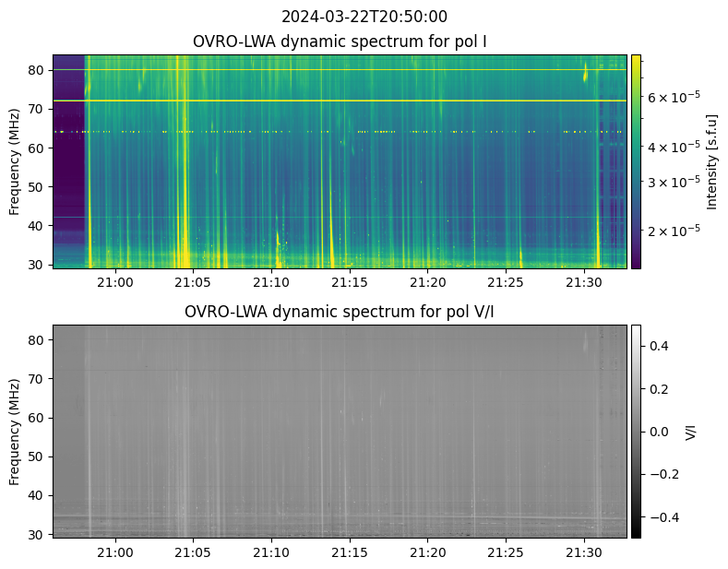Click the figure title 2024-03-22T20:50:00
This screenshot has height=569, width=728.
[364, 17]
